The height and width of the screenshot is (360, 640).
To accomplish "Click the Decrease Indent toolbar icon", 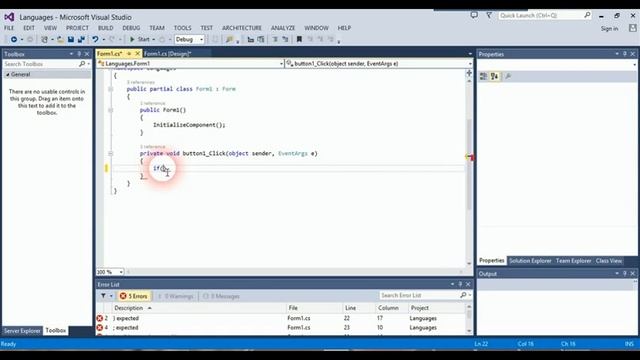I will tap(251, 40).
